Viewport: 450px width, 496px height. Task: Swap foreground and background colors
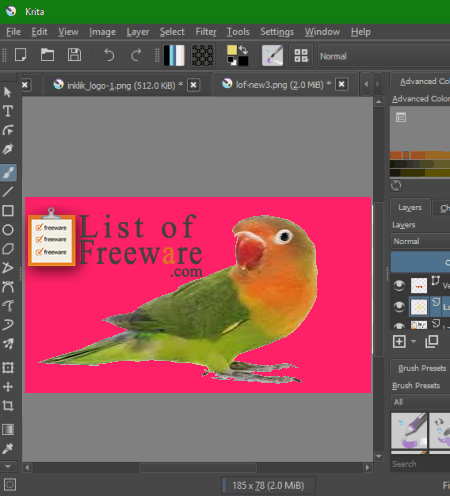(244, 50)
